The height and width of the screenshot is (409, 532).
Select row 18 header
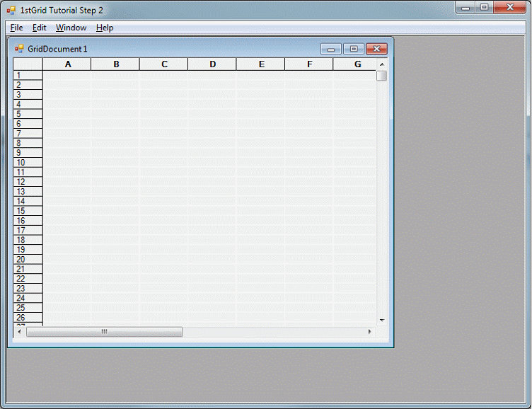28,240
